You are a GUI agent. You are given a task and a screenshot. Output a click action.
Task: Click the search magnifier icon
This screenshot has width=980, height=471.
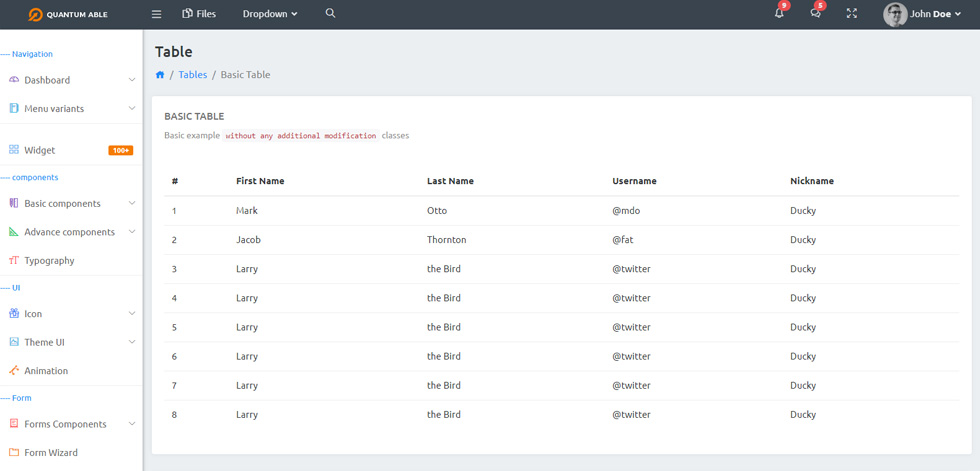[331, 13]
